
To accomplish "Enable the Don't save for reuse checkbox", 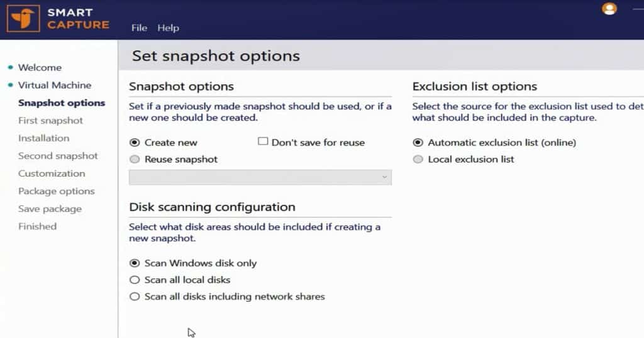I will tap(264, 142).
